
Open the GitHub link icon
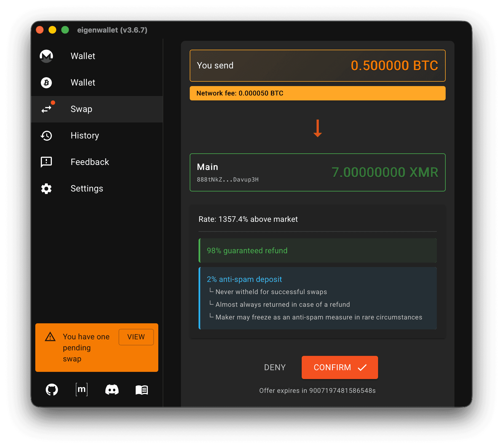52,390
